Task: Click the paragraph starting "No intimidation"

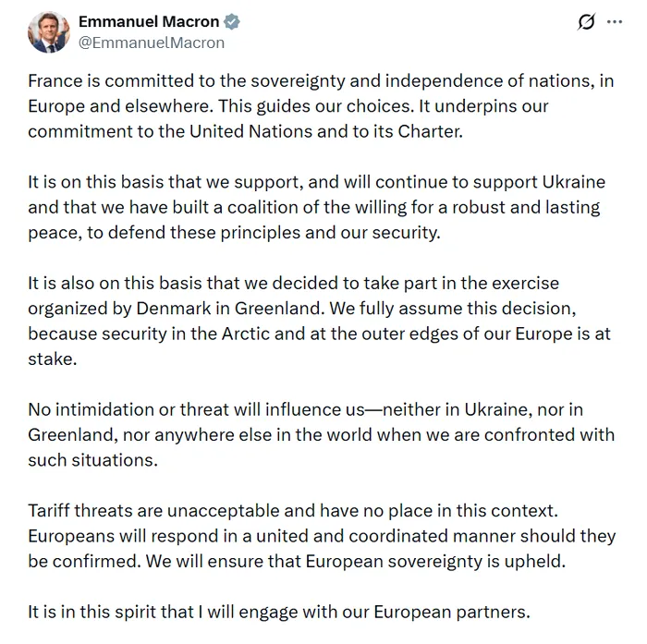Action: [x=320, y=434]
